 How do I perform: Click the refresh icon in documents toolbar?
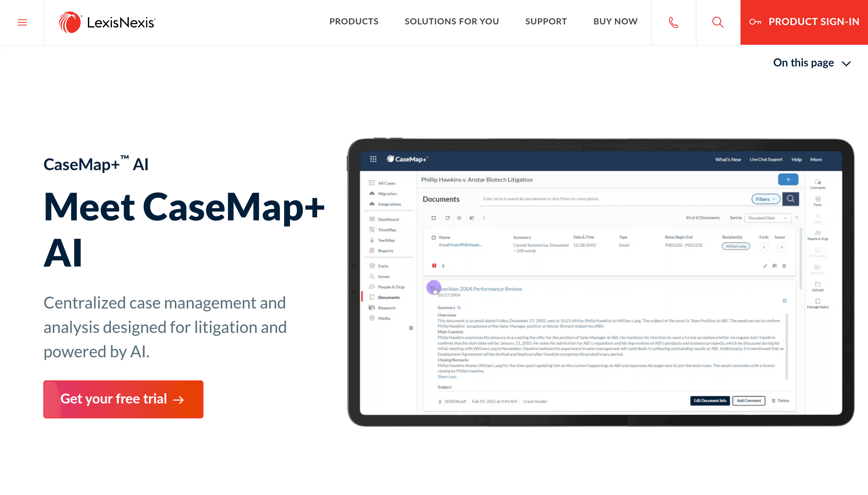pyautogui.click(x=447, y=218)
